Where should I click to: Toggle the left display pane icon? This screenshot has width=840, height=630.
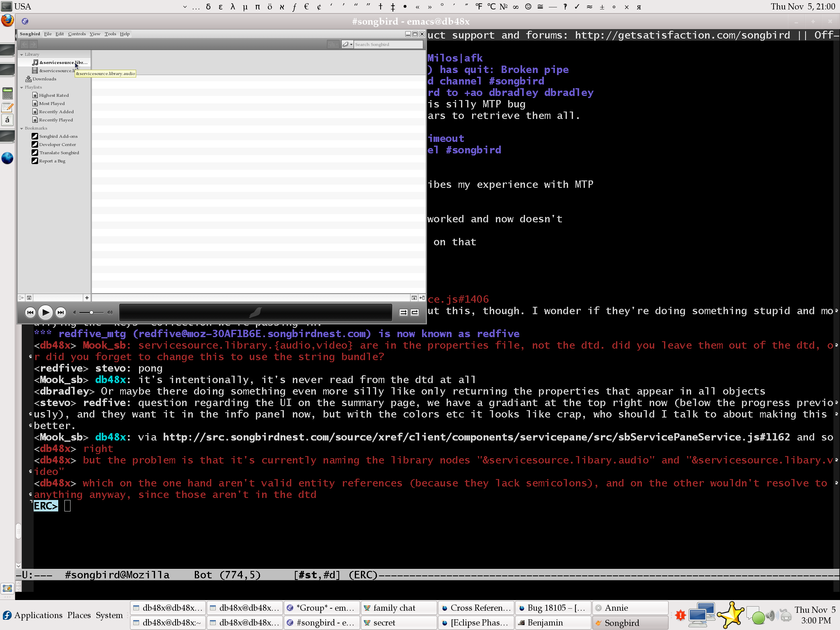pyautogui.click(x=29, y=298)
